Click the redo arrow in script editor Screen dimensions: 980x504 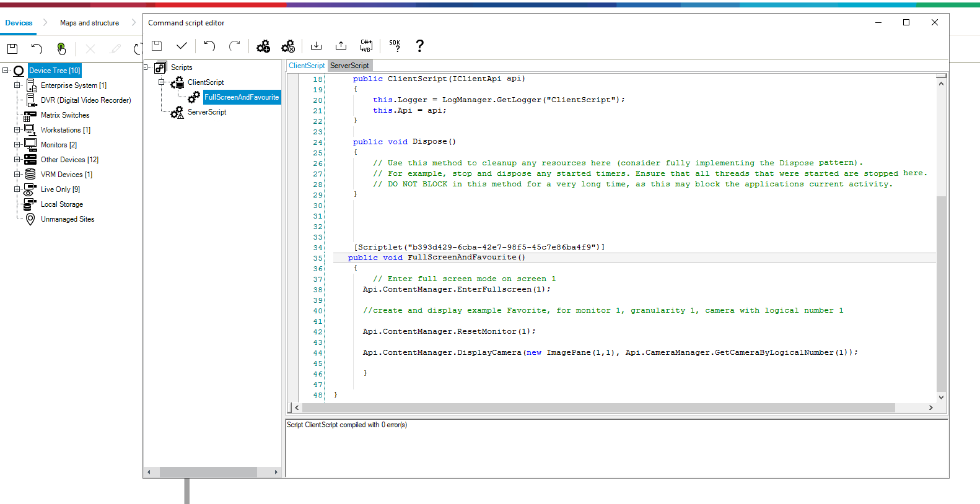tap(234, 46)
